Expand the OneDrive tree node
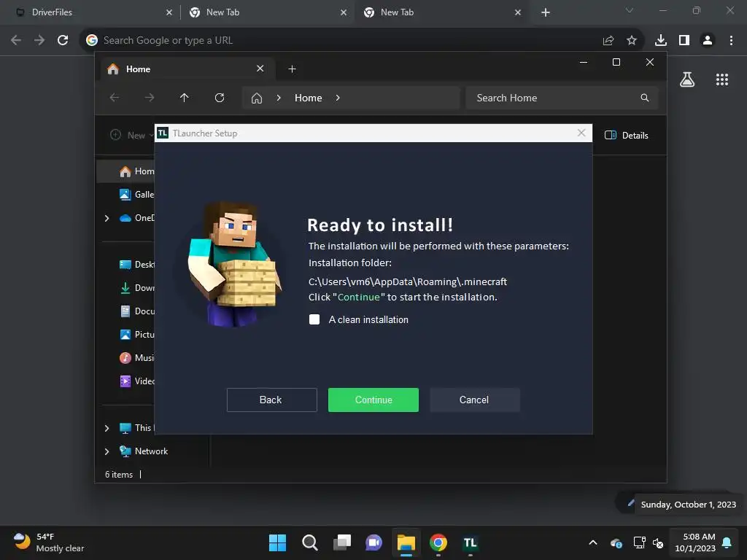 pos(107,218)
